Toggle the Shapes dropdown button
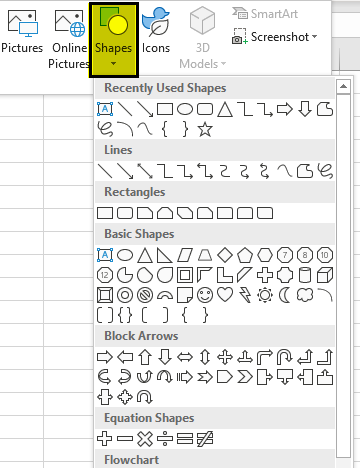Image resolution: width=360 pixels, height=468 pixels. point(113,40)
